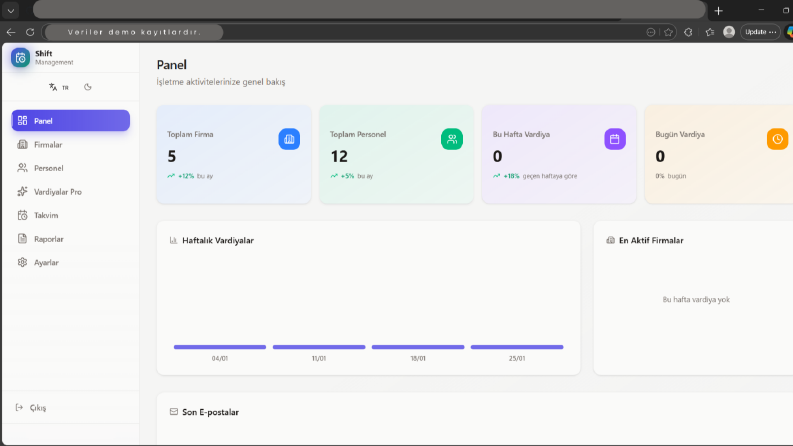793x446 pixels.
Task: Click the Çıkış logout link
Action: (38, 408)
